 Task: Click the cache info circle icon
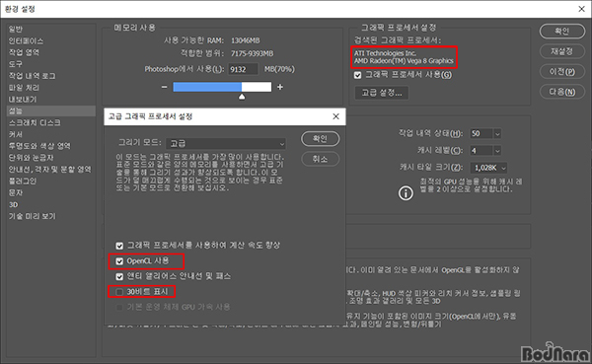coord(406,193)
